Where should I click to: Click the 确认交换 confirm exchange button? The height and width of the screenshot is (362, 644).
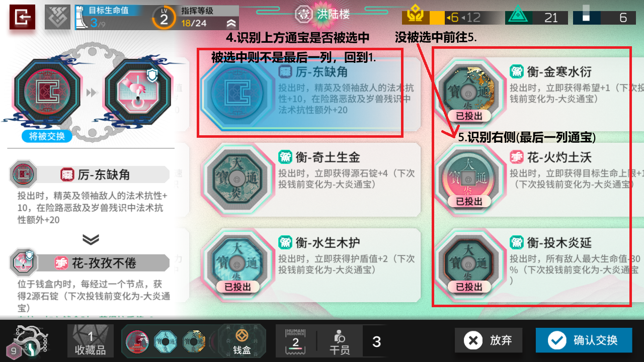click(584, 340)
